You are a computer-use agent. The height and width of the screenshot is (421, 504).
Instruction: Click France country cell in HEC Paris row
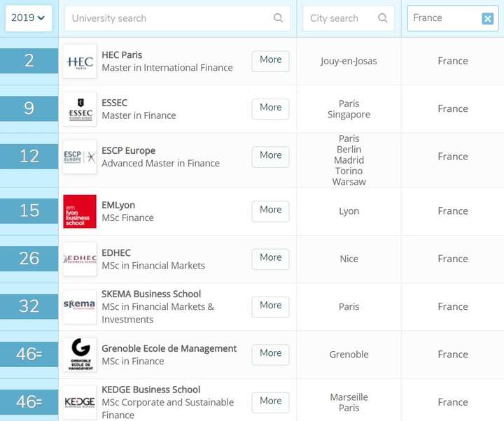[x=453, y=61]
